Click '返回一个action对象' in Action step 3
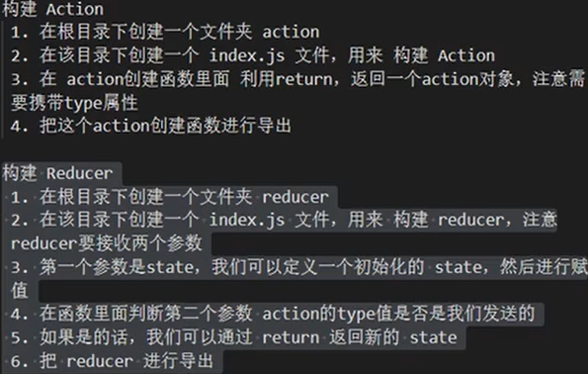This screenshot has width=588, height=374. click(x=433, y=79)
